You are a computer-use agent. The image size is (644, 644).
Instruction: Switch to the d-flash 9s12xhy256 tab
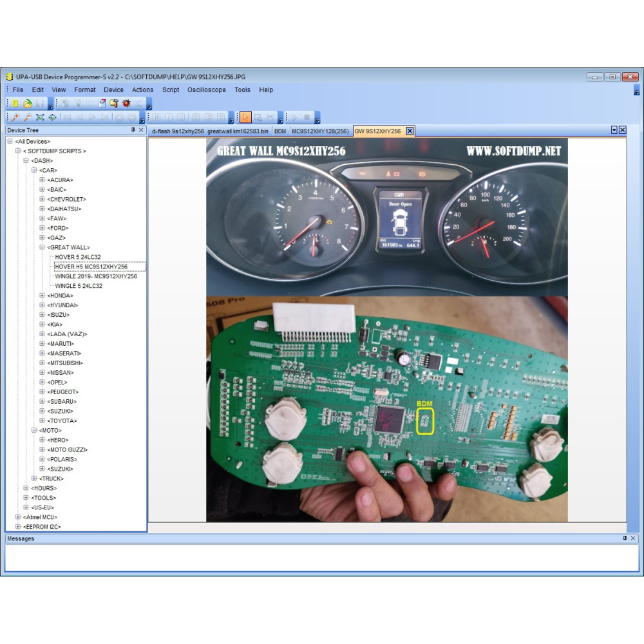coord(178,131)
